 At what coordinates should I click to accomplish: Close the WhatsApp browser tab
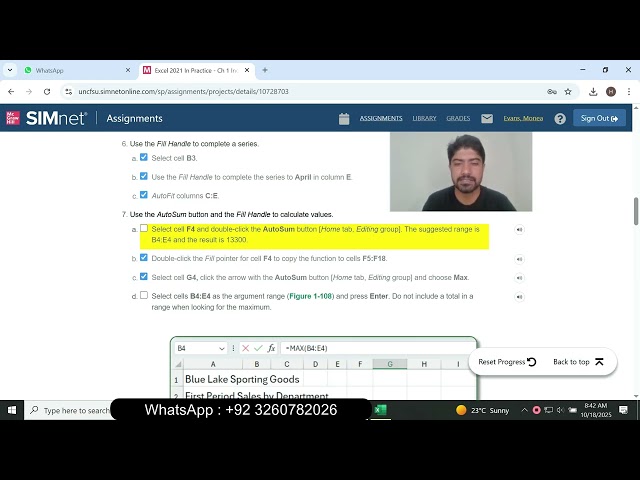pyautogui.click(x=128, y=70)
